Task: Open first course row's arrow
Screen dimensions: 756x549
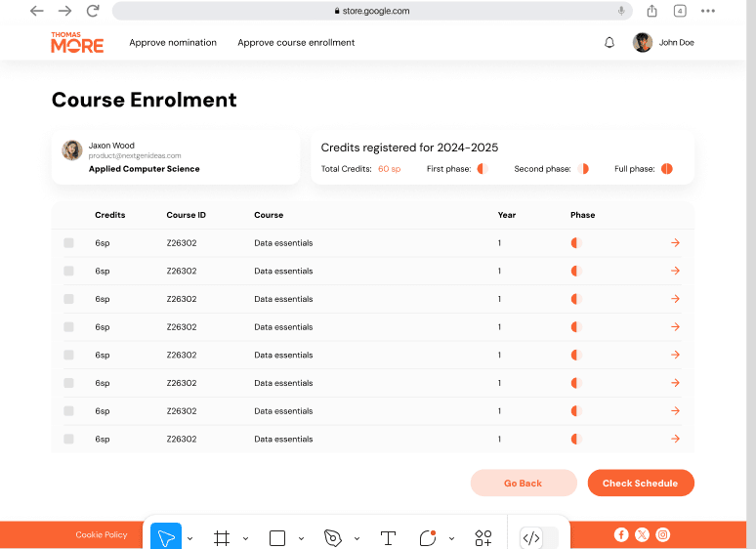Action: pyautogui.click(x=676, y=243)
